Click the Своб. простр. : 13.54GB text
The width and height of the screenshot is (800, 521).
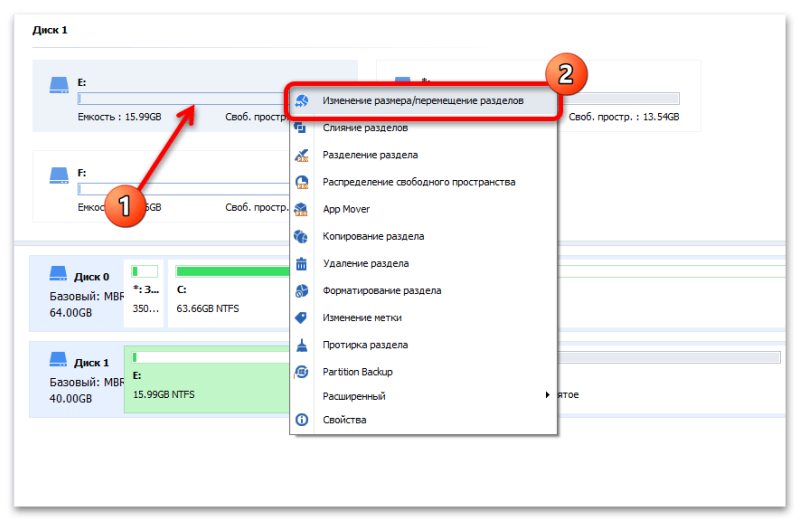click(624, 117)
